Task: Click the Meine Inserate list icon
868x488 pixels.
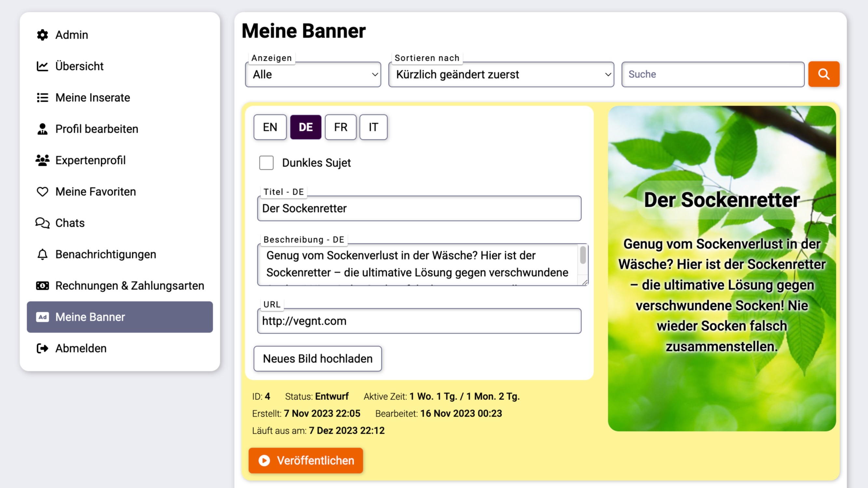Action: (x=42, y=97)
